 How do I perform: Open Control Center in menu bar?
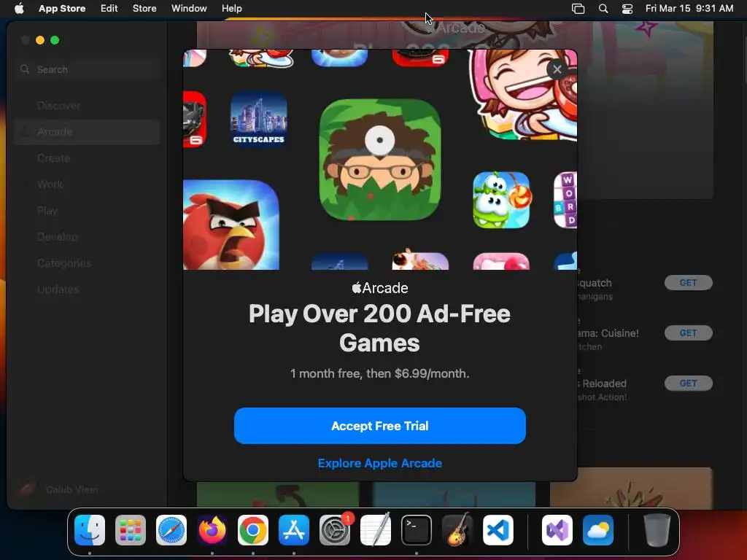627,9
